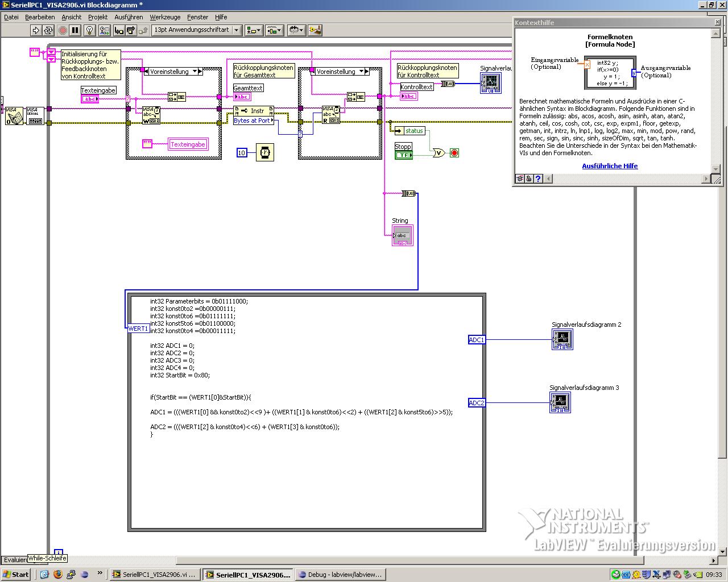Click the Step Over debugging icon
Image resolution: width=728 pixels, height=582 pixels.
[131, 30]
